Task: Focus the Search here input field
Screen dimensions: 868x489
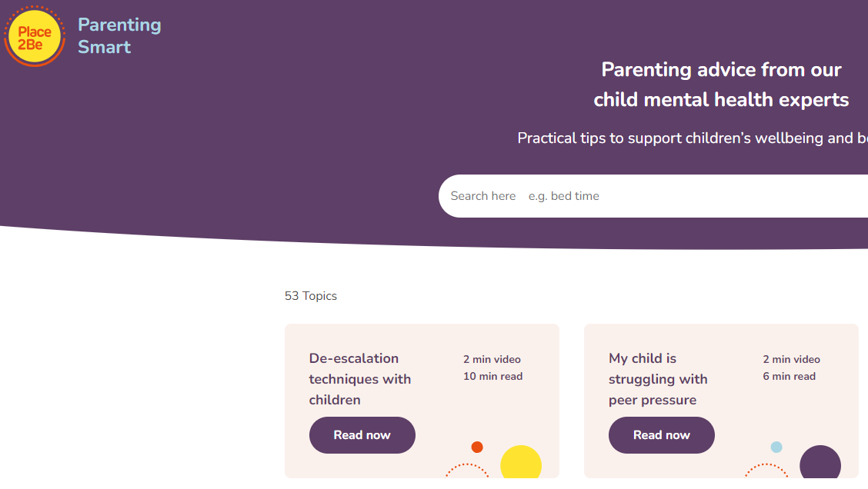Action: click(x=653, y=196)
